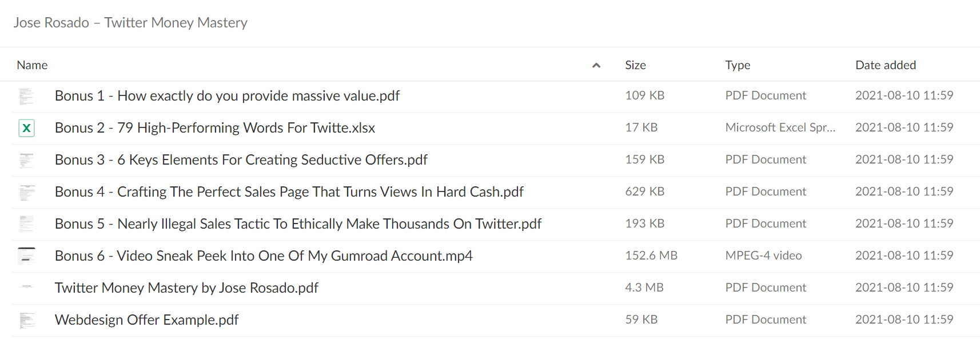Click the Excel icon for Bonus 2 spreadsheet

click(26, 128)
